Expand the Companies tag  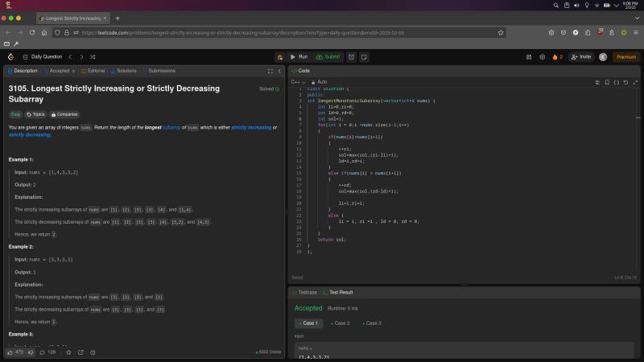pyautogui.click(x=64, y=114)
